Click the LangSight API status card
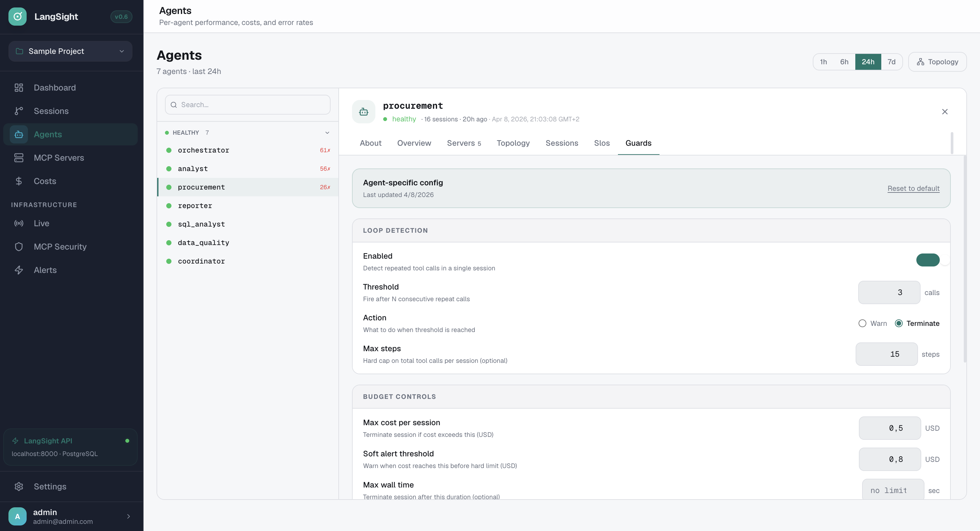 tap(70, 447)
